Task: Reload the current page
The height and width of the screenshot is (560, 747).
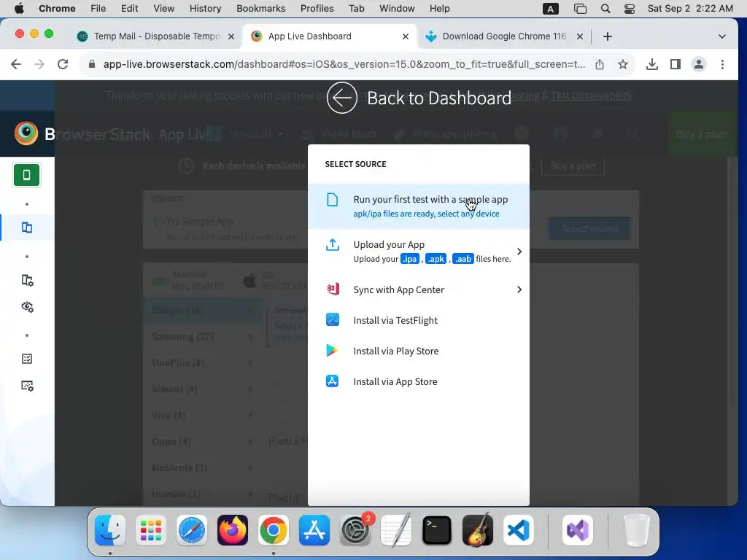Action: [63, 64]
